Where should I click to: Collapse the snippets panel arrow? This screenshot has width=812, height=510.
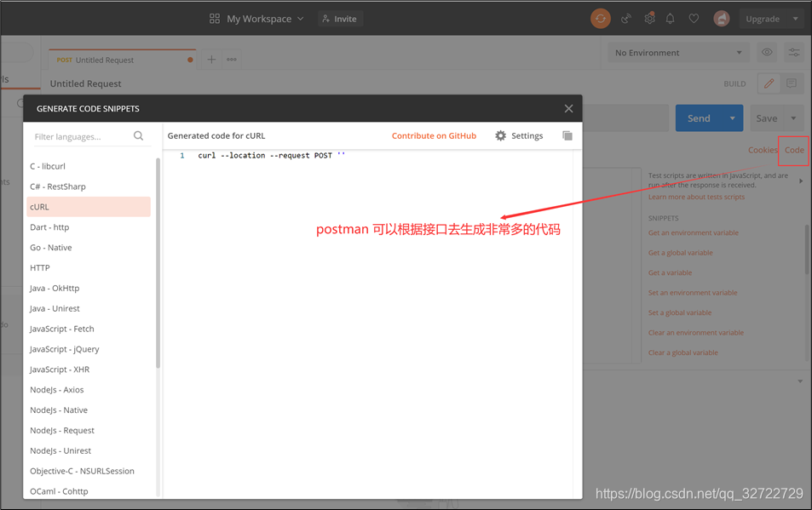[x=801, y=181]
